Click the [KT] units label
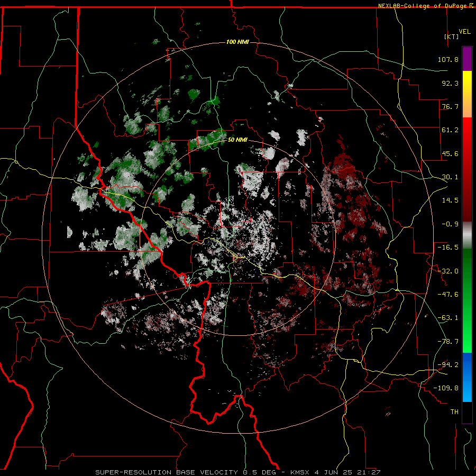The width and height of the screenshot is (476, 476). tap(452, 36)
